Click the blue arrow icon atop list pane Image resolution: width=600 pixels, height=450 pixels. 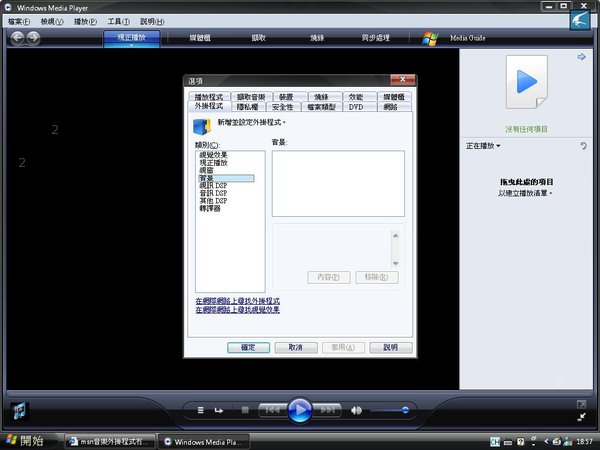[582, 57]
